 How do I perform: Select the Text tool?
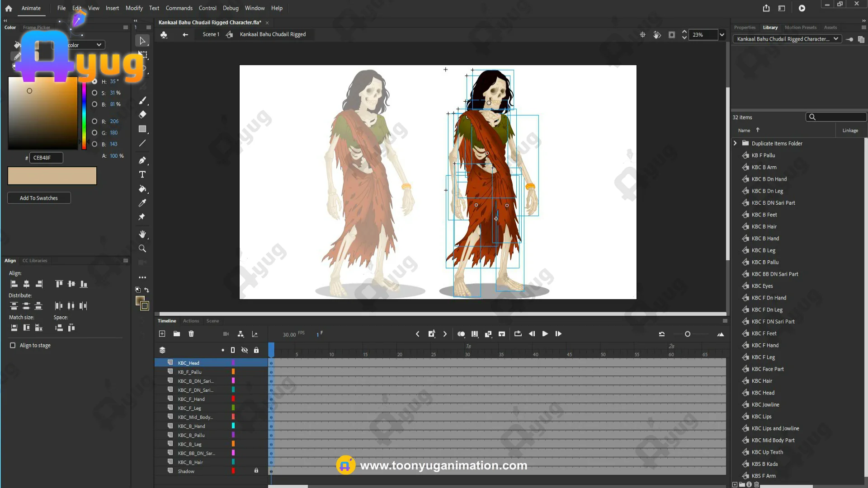click(142, 174)
